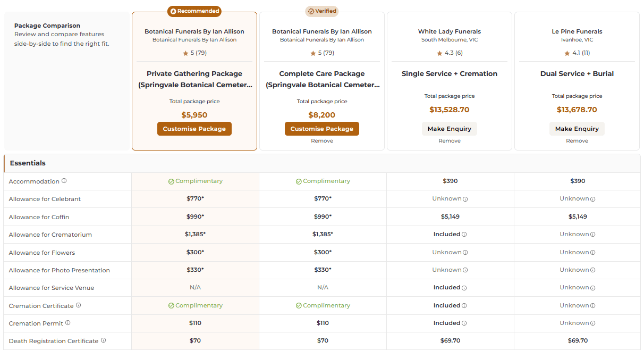Click the Allowance for Flowers row label
This screenshot has width=644, height=350.
42,253
